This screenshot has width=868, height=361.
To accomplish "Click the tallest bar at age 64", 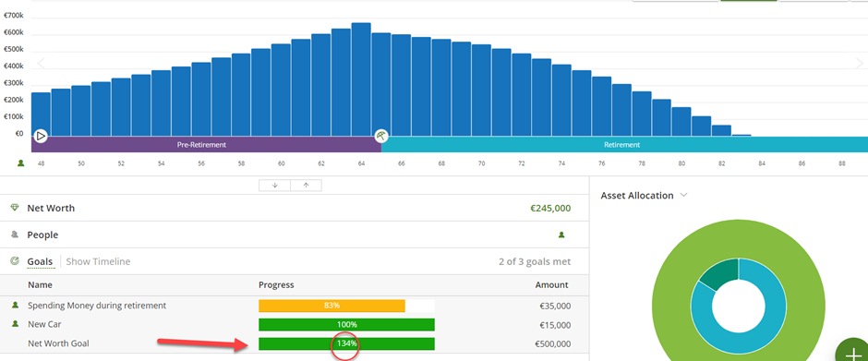I will pos(361,79).
